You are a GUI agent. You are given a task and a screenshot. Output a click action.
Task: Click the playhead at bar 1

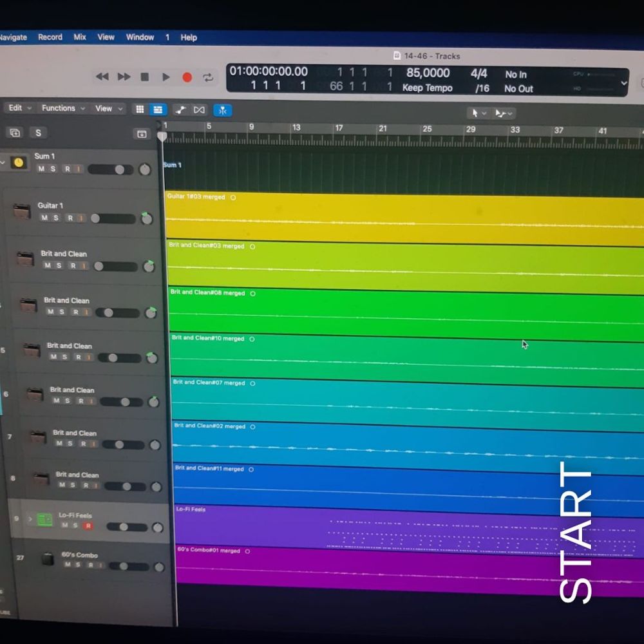[x=162, y=137]
